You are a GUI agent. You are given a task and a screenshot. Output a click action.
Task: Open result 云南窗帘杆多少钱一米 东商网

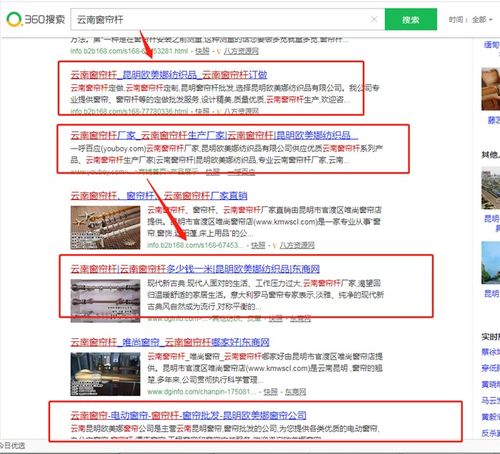tap(195, 269)
